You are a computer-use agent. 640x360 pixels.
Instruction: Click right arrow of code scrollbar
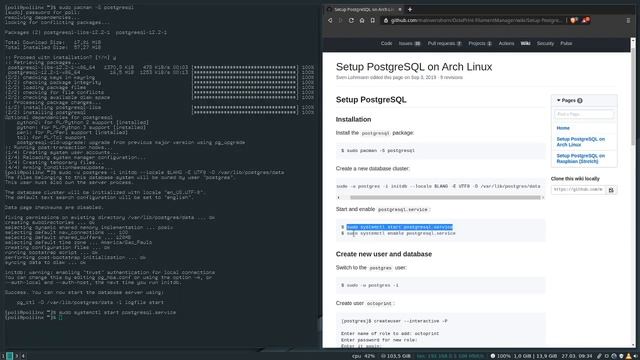[x=543, y=198]
